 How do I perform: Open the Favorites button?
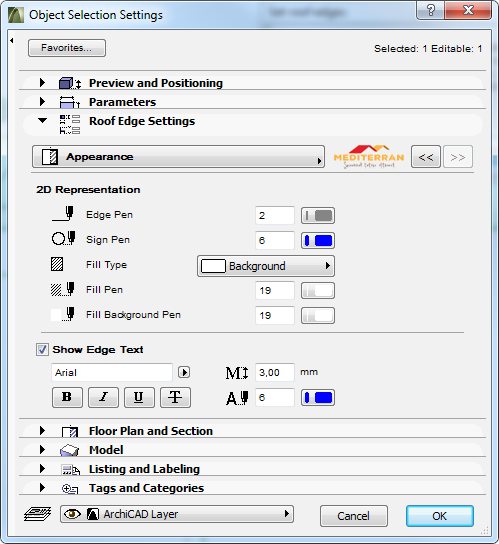[67, 48]
